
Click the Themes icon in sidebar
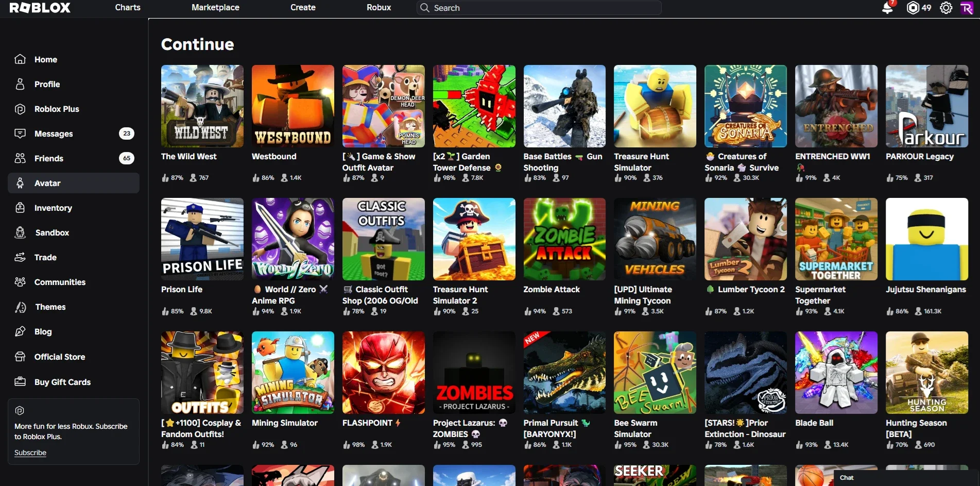click(20, 307)
